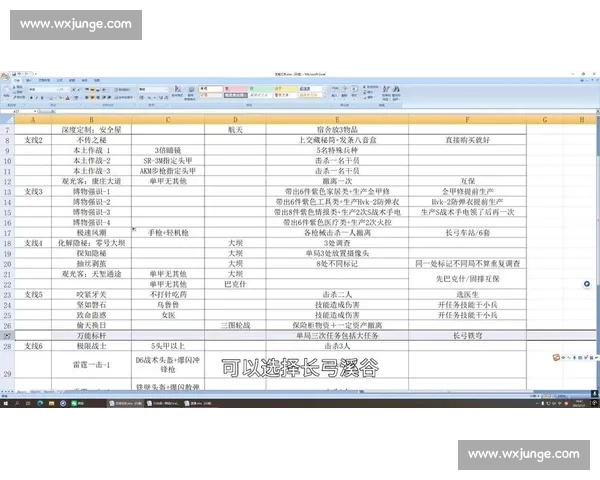The width and height of the screenshot is (600, 480).
Task: Click the Delete Cells icon
Action: 344,89
